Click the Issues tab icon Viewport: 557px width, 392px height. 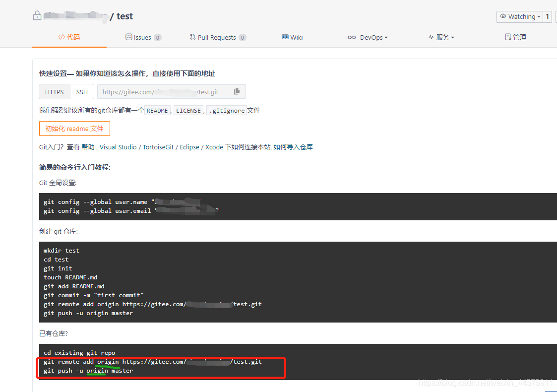pos(128,37)
